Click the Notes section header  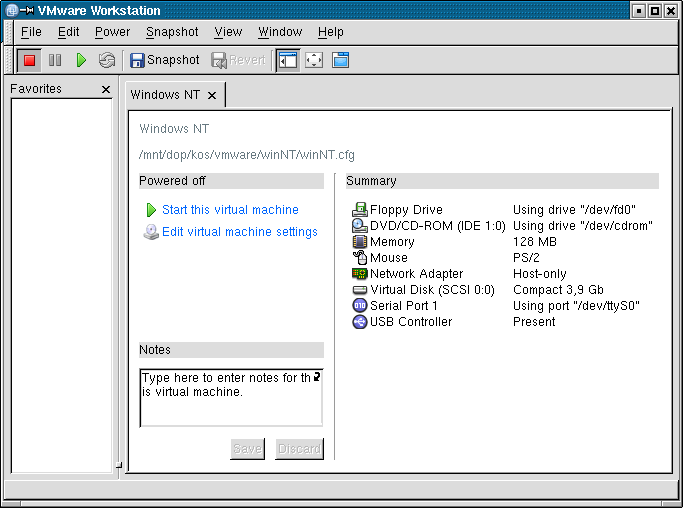point(231,350)
